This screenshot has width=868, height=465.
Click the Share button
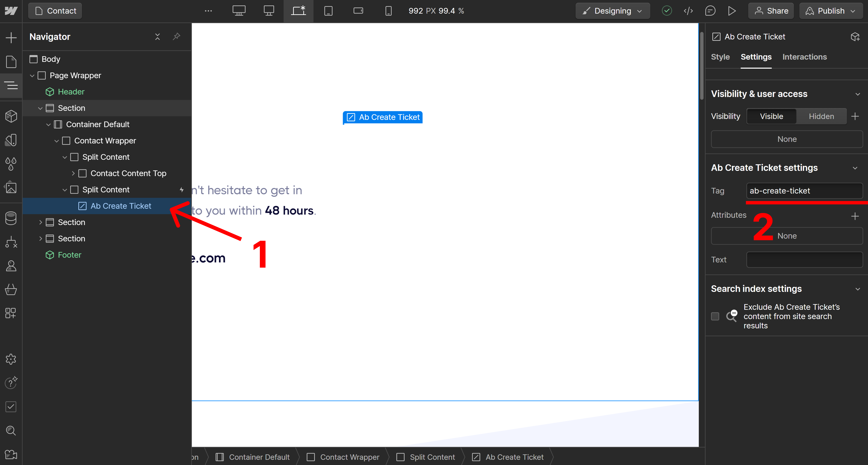771,10
